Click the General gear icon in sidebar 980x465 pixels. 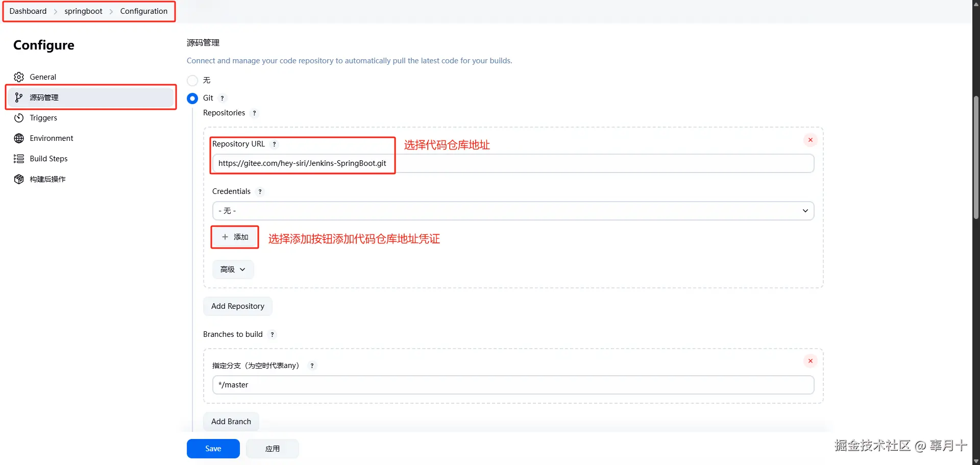[19, 77]
